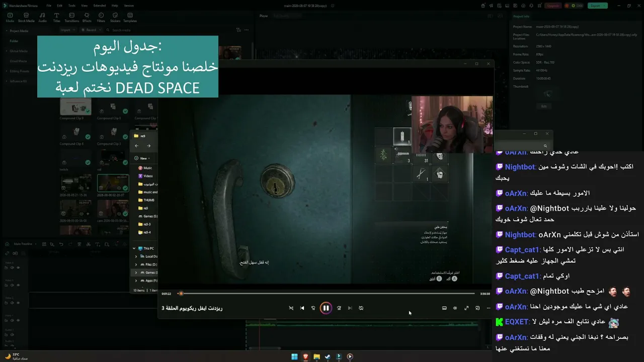644x362 pixels.
Task: Open the Templates tab
Action: point(130,18)
